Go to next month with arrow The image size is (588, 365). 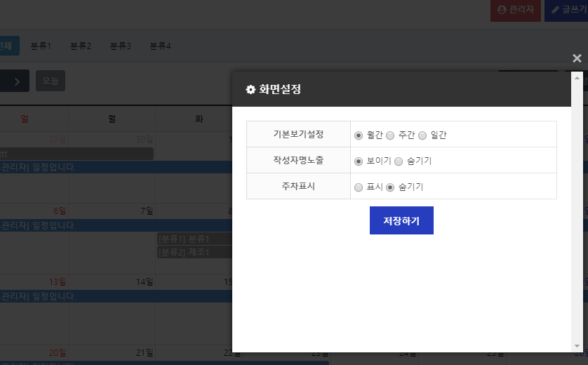point(17,81)
